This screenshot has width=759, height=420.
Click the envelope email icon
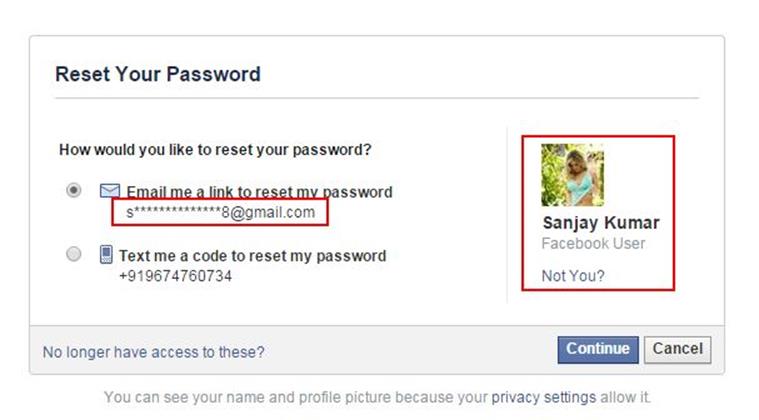109,191
